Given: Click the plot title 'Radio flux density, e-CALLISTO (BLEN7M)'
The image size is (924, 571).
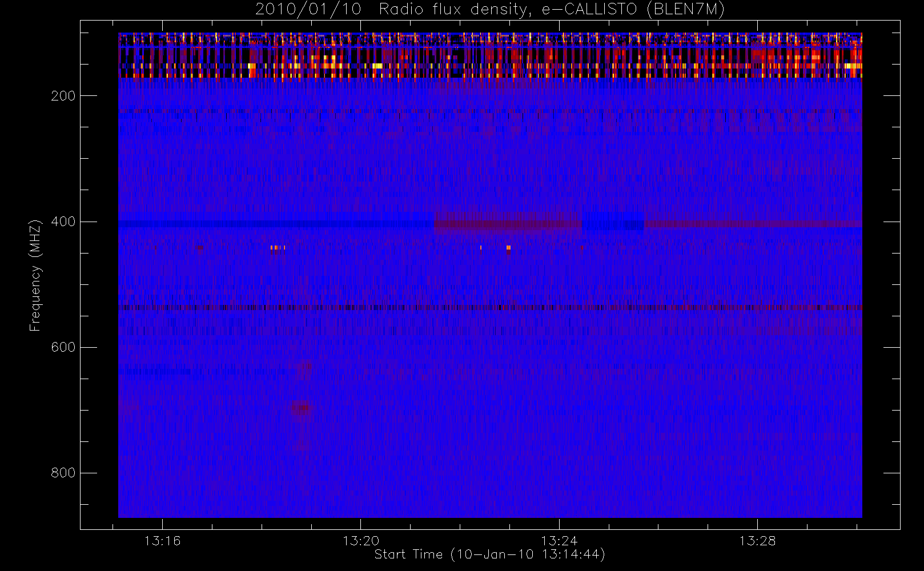Looking at the screenshot, I should [x=552, y=10].
